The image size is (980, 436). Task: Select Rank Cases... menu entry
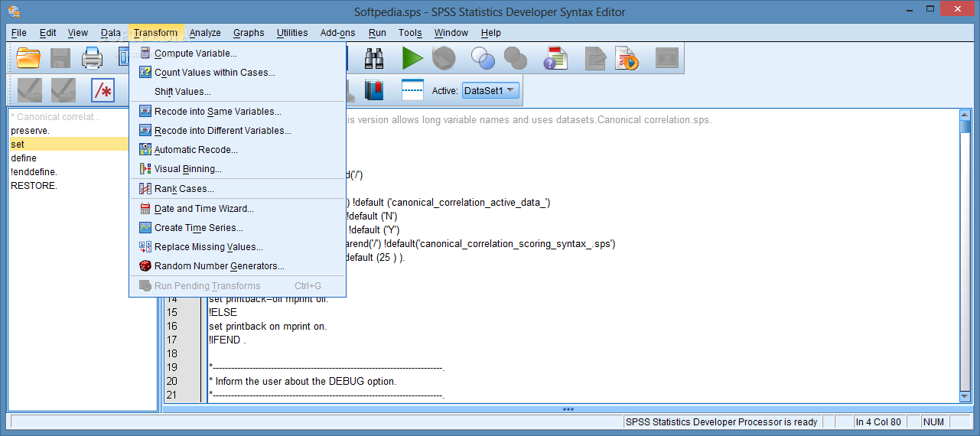tap(238, 189)
